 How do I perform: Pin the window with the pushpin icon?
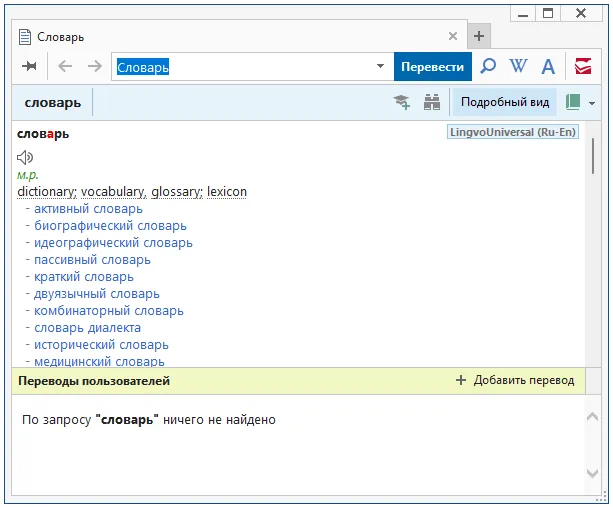[29, 66]
